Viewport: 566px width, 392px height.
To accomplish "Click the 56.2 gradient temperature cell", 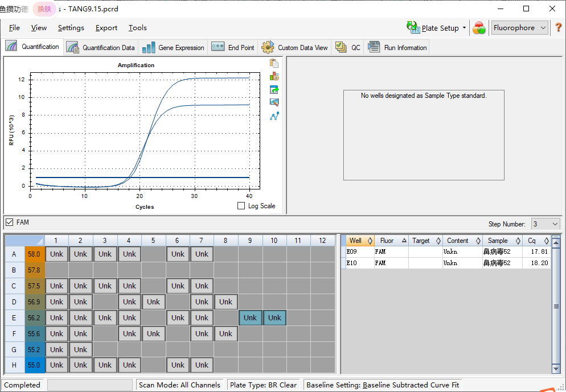I will (x=34, y=317).
